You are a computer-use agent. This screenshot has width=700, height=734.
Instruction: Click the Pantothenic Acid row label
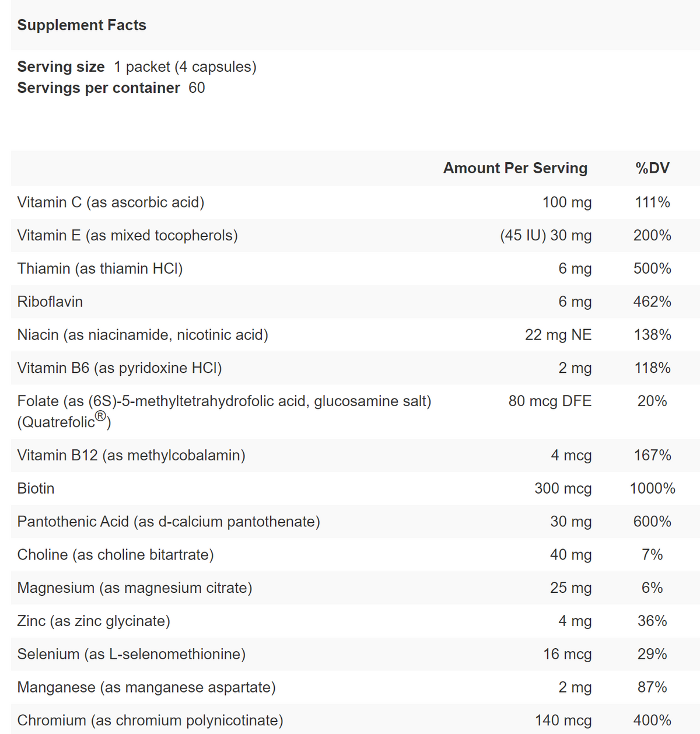[x=169, y=522]
